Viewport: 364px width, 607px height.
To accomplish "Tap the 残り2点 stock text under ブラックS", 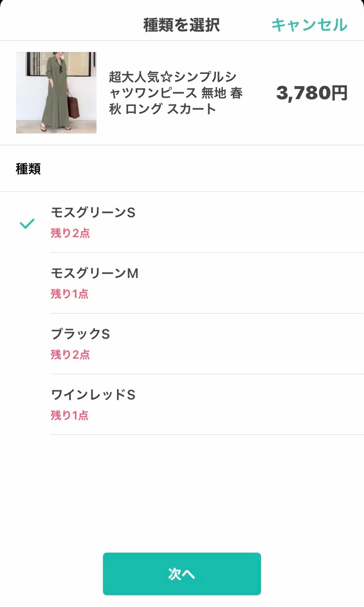I will click(70, 355).
